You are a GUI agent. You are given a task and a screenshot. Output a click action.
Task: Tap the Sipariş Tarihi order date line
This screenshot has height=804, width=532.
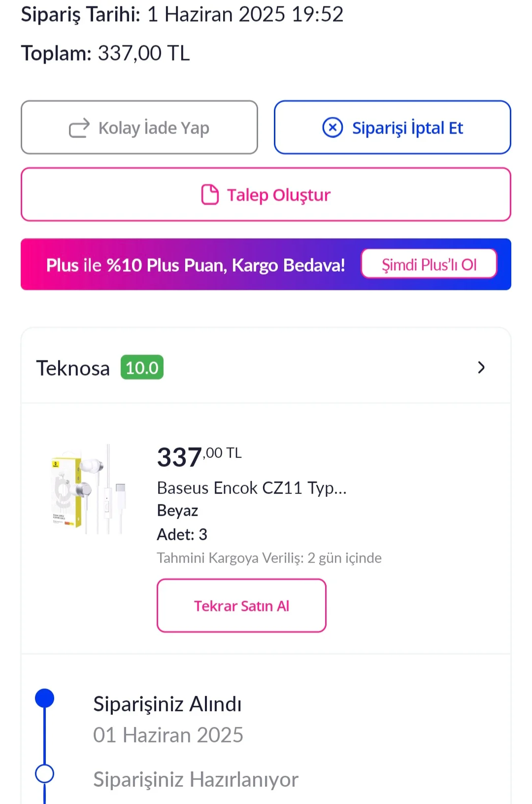coord(182,14)
